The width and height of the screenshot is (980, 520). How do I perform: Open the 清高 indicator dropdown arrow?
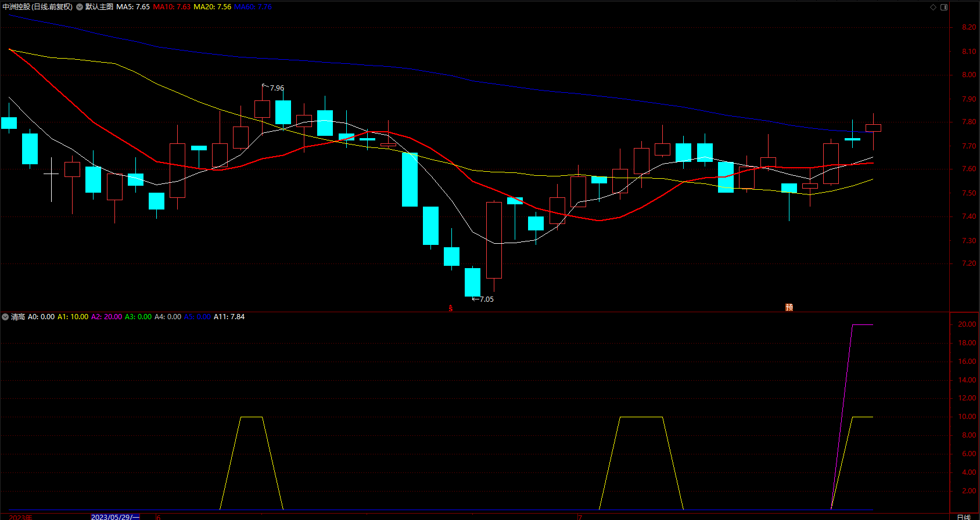pyautogui.click(x=5, y=317)
